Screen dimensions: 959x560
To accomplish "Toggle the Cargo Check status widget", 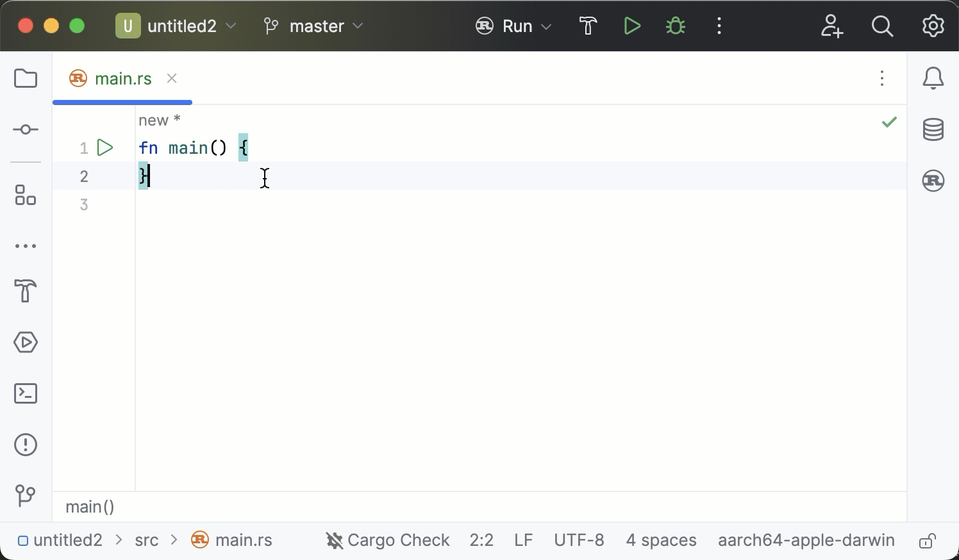I will (x=388, y=540).
